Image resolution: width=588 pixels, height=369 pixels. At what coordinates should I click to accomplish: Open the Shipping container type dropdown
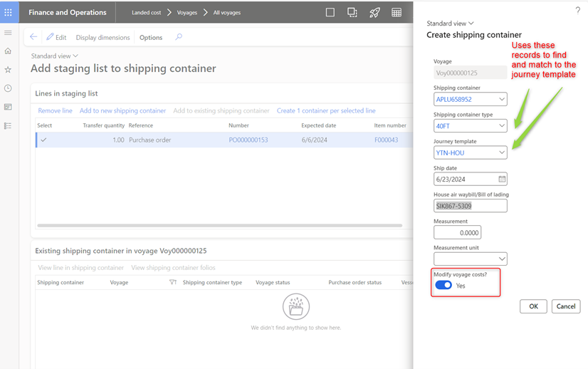(502, 126)
